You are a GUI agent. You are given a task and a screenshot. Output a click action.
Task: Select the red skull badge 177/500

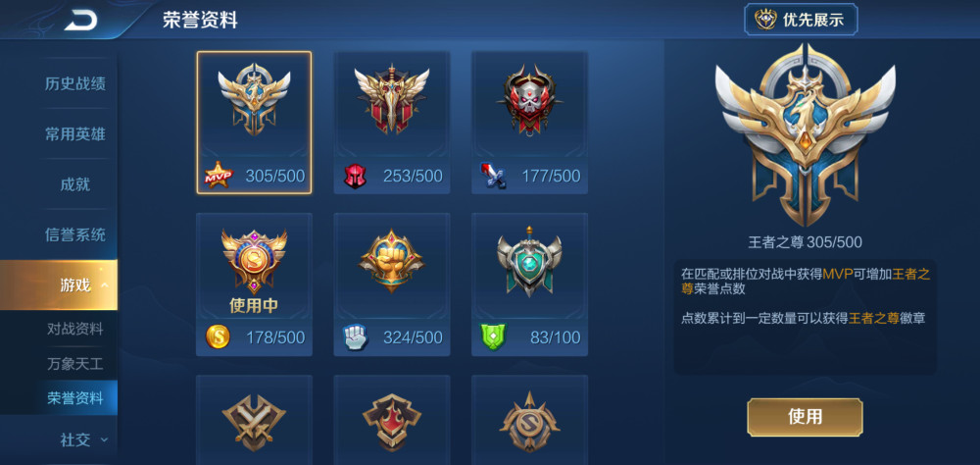tap(529, 123)
